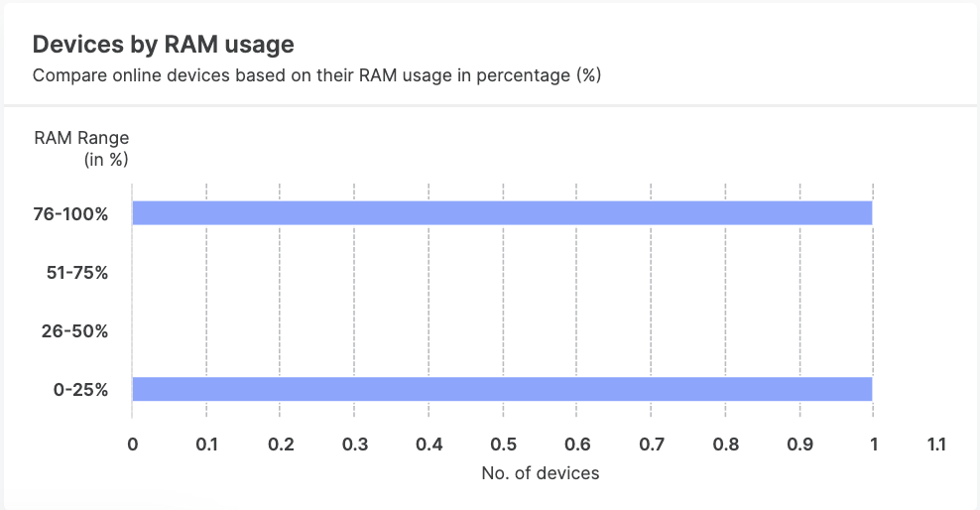Click the No. of devices axis label

click(x=540, y=473)
